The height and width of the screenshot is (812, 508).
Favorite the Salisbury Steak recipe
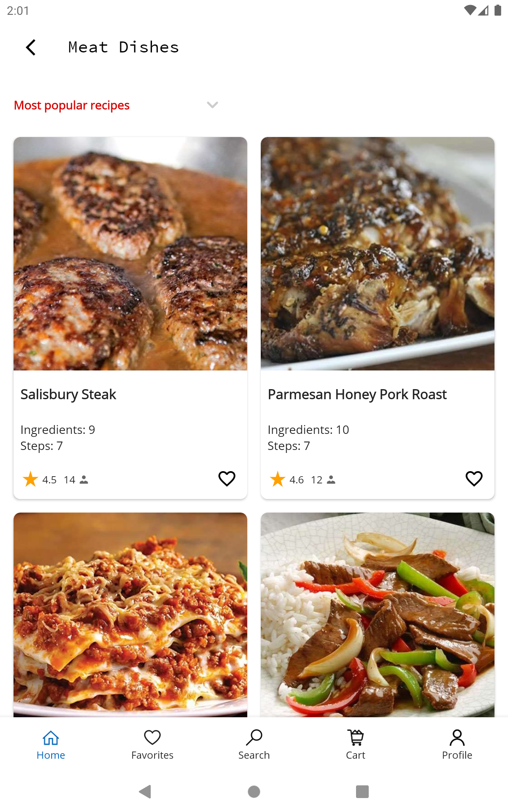tap(226, 479)
